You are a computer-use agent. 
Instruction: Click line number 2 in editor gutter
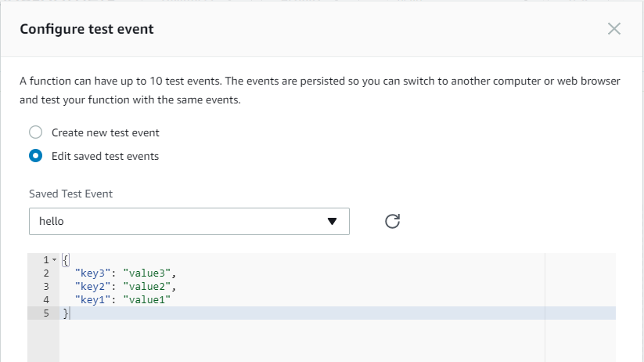click(x=46, y=273)
